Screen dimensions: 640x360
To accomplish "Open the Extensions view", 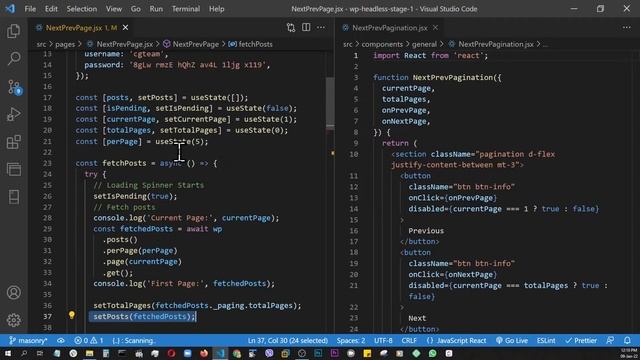I will [x=13, y=142].
